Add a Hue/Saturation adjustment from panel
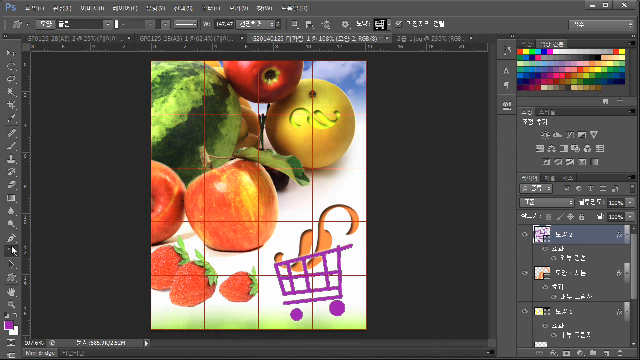Viewport: 640px width, 360px height. pyautogui.click(x=540, y=149)
